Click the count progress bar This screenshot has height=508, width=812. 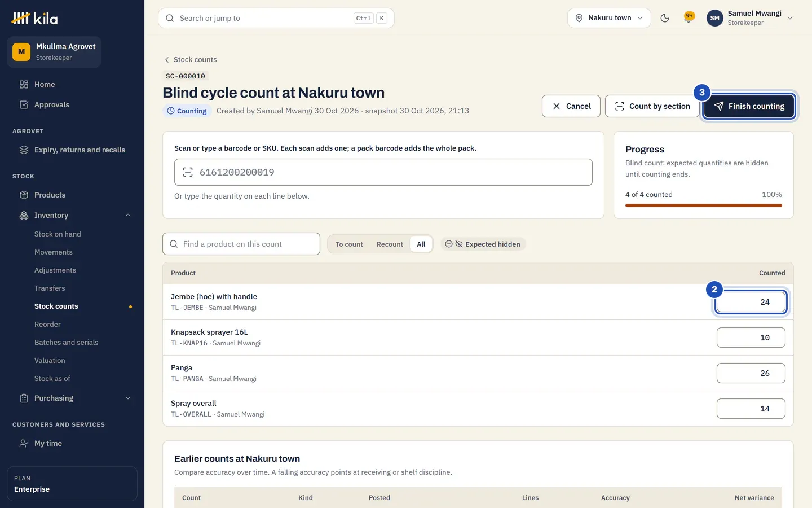704,205
